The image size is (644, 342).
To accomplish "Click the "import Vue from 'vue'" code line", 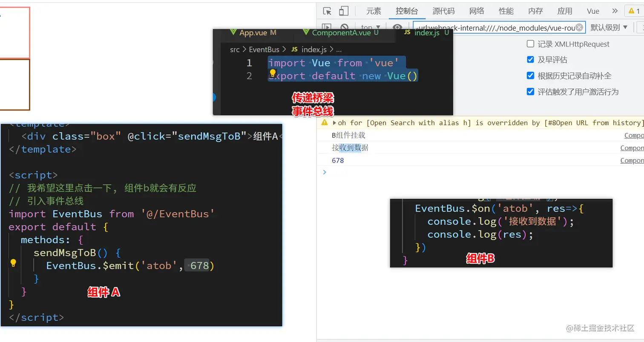I will 333,63.
